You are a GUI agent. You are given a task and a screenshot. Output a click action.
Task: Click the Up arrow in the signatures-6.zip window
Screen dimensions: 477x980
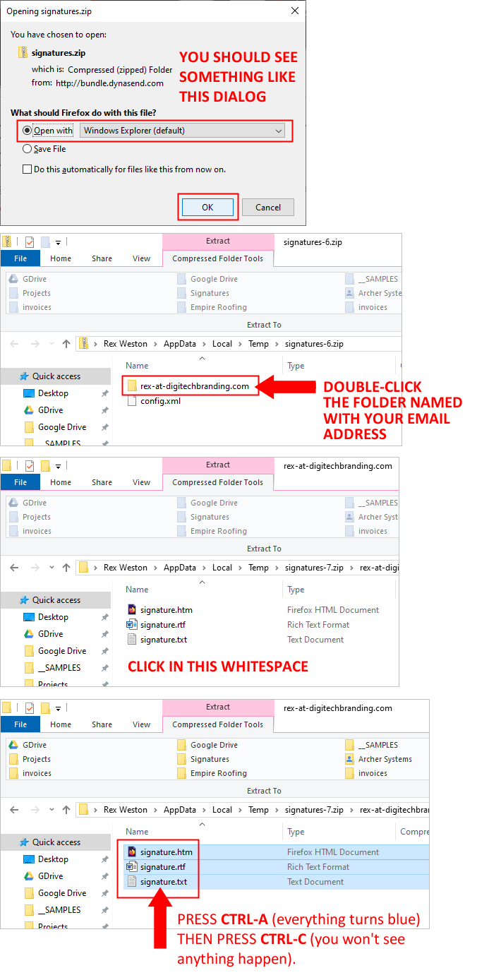66,344
